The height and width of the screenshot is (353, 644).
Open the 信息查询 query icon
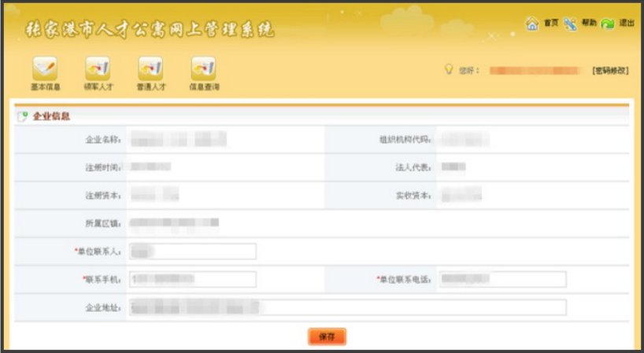coord(204,68)
